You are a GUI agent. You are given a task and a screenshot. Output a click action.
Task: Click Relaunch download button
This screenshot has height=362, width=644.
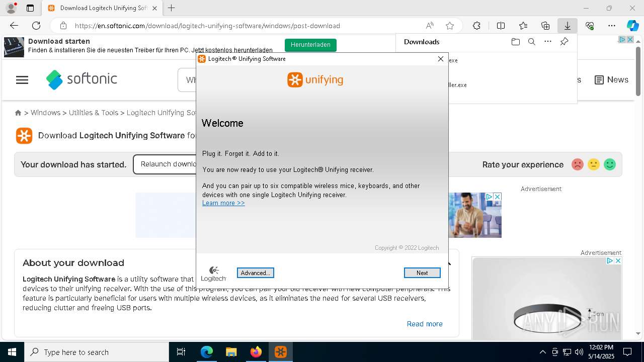pyautogui.click(x=165, y=164)
